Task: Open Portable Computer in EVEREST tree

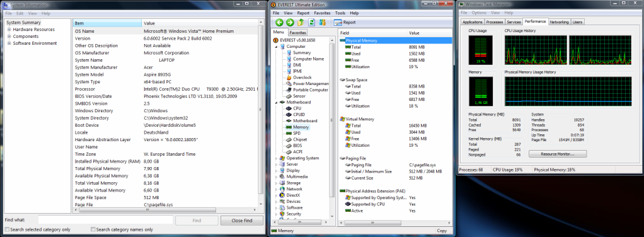Action: (x=311, y=90)
